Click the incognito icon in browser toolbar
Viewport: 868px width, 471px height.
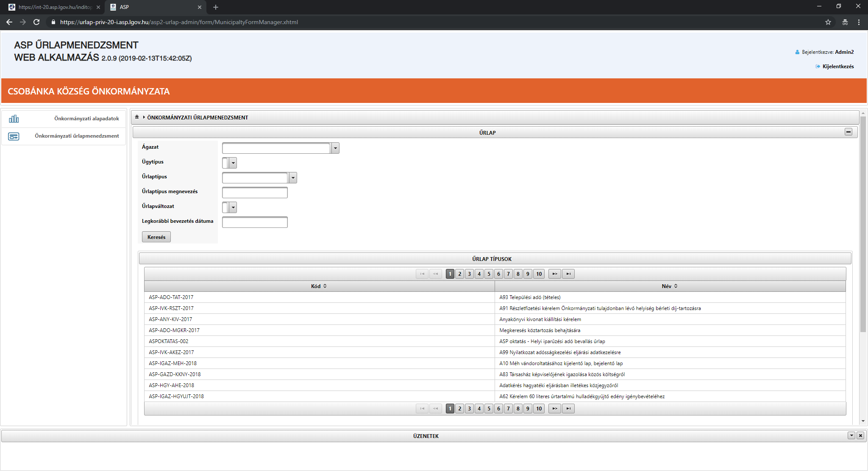coord(845,22)
